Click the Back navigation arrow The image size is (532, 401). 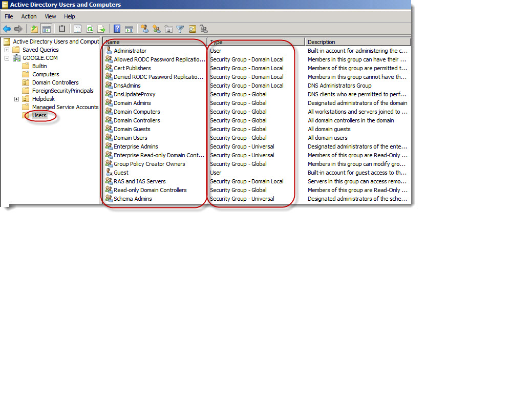(x=7, y=29)
